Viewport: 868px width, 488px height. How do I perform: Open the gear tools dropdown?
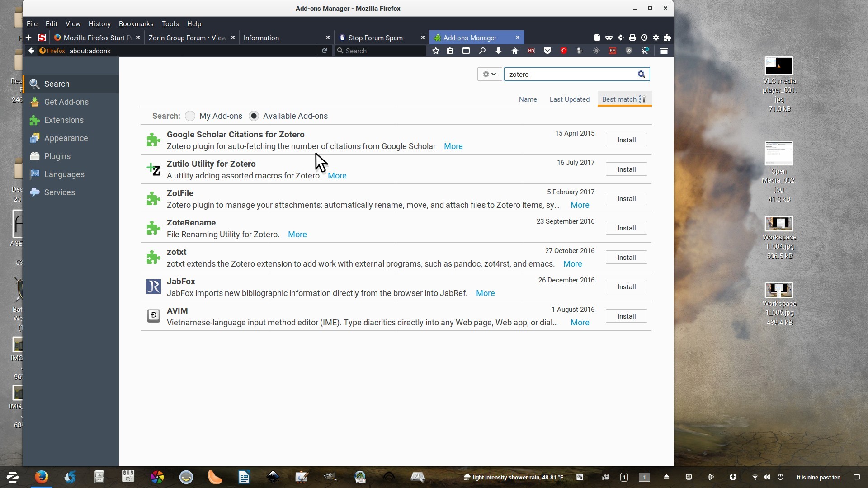click(489, 74)
